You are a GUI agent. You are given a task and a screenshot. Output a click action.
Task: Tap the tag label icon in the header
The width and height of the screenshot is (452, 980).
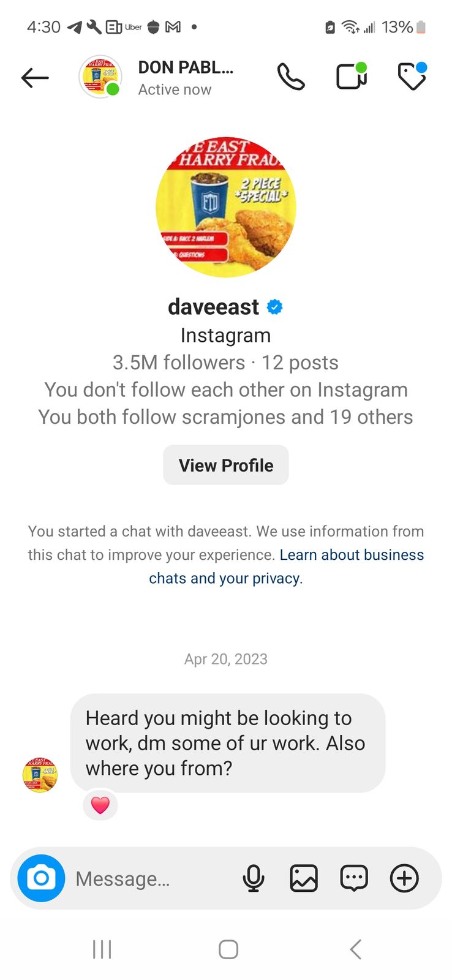412,77
